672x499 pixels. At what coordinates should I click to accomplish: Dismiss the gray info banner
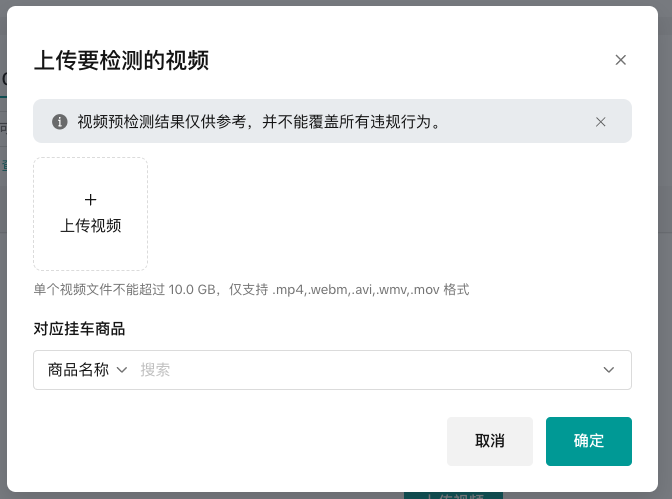click(600, 122)
